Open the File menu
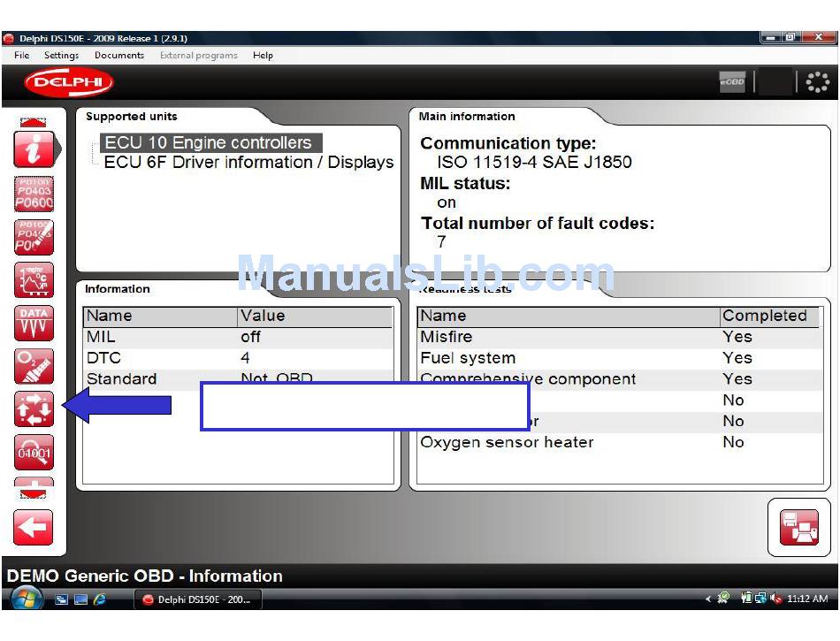The width and height of the screenshot is (840, 641). coord(22,55)
